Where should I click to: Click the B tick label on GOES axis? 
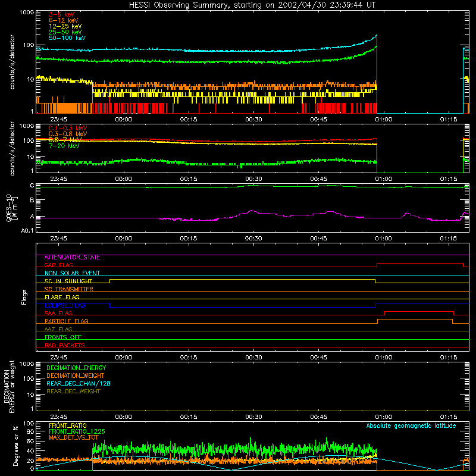[x=32, y=200]
